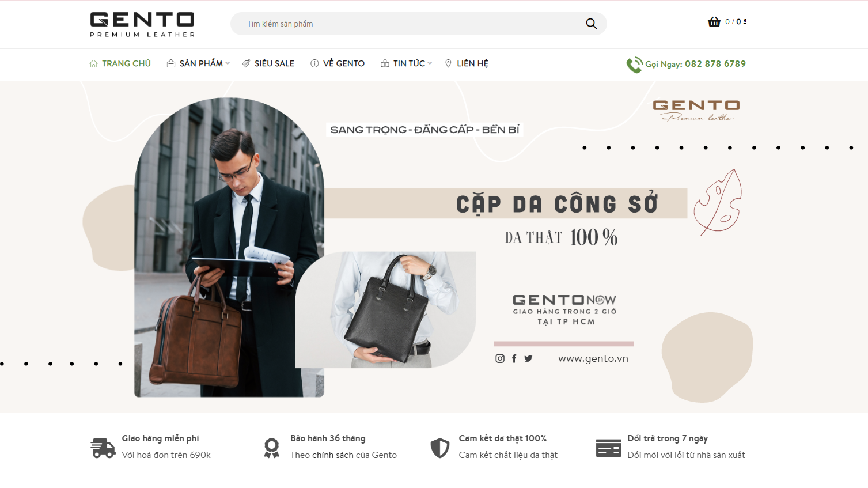Click the 7-day return card icon
The height and width of the screenshot is (488, 868).
pyautogui.click(x=608, y=448)
